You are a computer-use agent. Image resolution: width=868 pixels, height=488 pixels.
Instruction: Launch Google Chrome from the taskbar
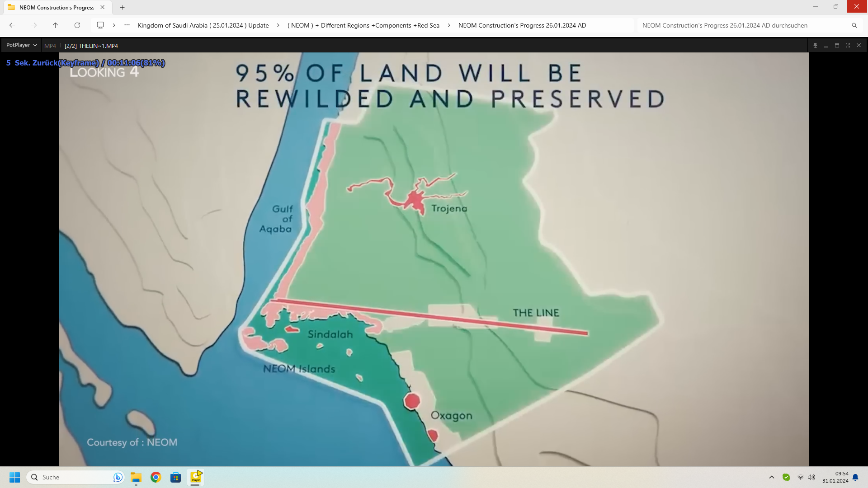[x=156, y=477]
